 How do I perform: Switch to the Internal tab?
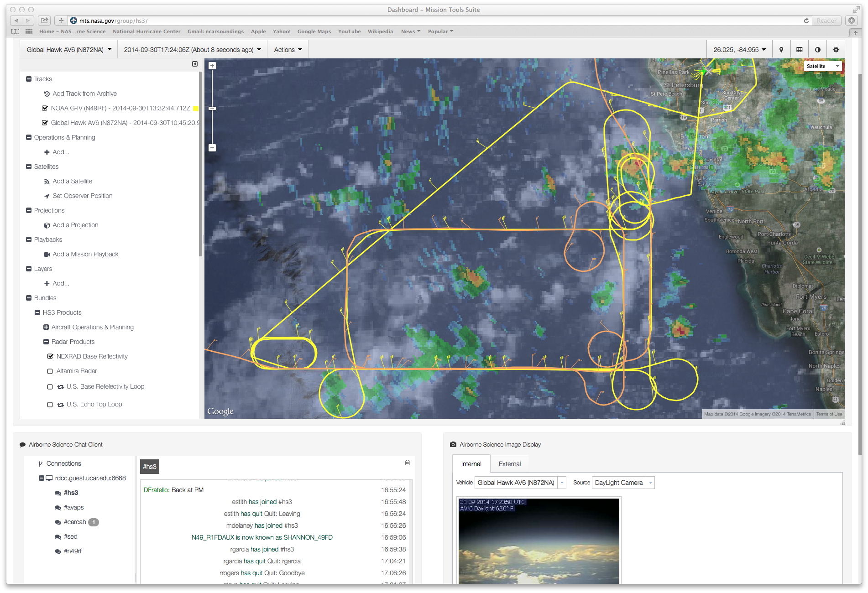(471, 464)
